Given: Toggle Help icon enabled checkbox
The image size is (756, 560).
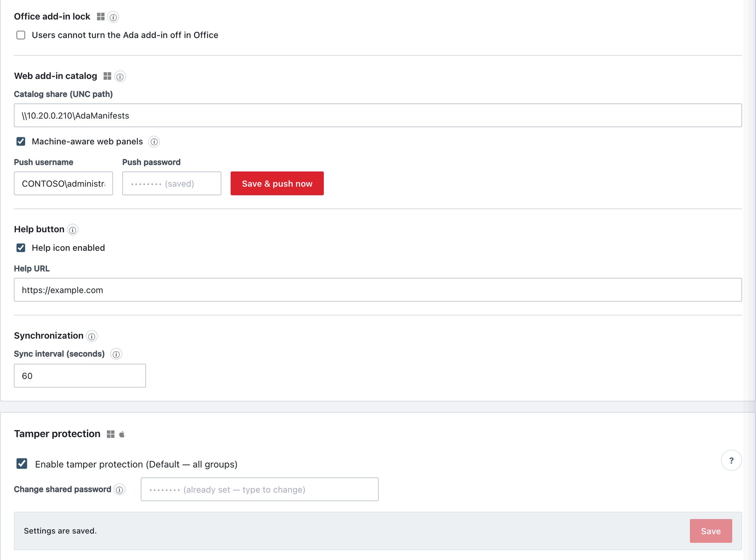Looking at the screenshot, I should [x=21, y=248].
